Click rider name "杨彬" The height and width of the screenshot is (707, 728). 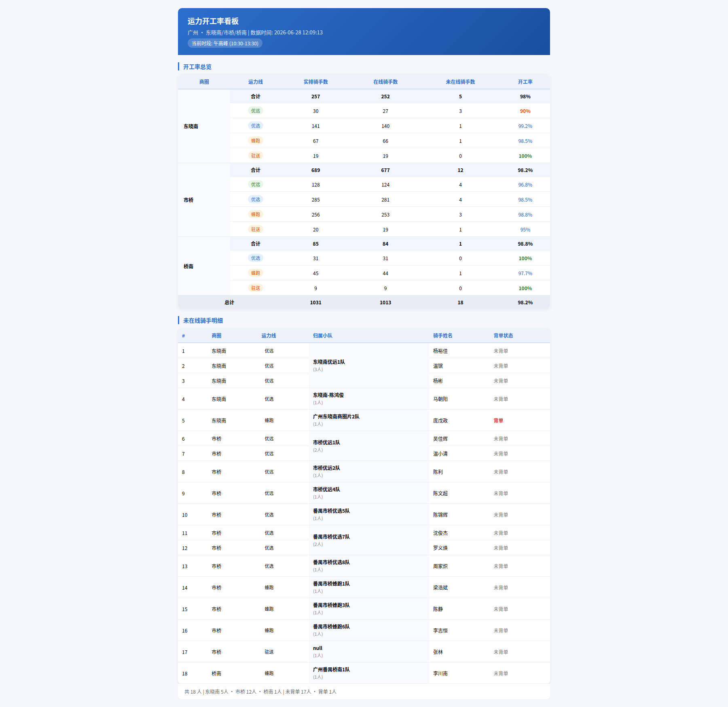click(x=438, y=381)
